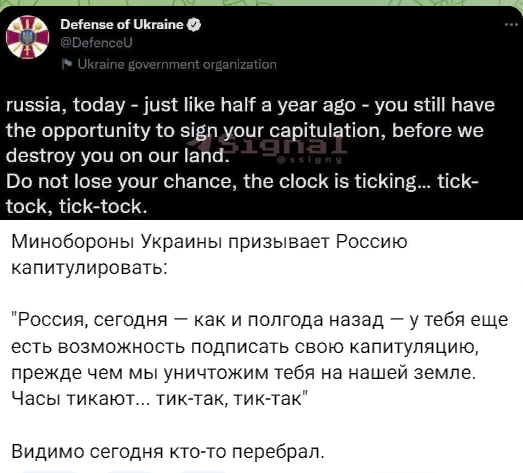Click the 'Часы тикают... тик-так' line
The height and width of the screenshot is (473, 523).
click(x=160, y=398)
